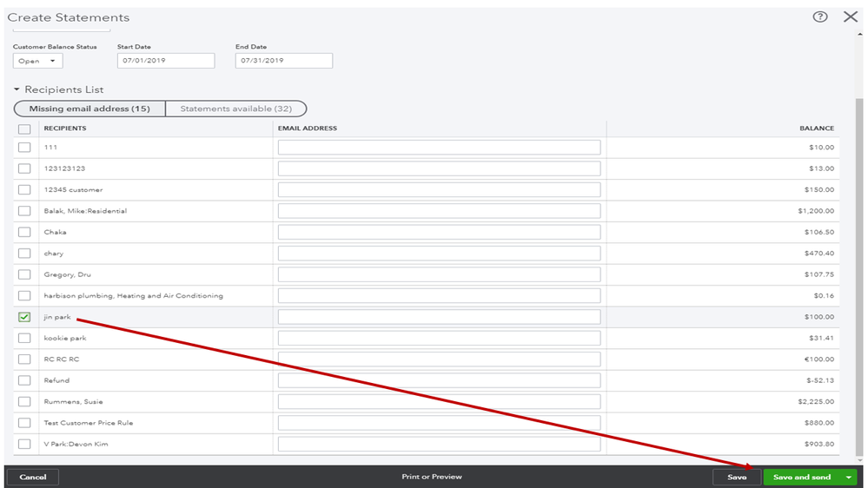Click email field for RC RC RC
The width and height of the screenshot is (868, 488).
coord(439,359)
